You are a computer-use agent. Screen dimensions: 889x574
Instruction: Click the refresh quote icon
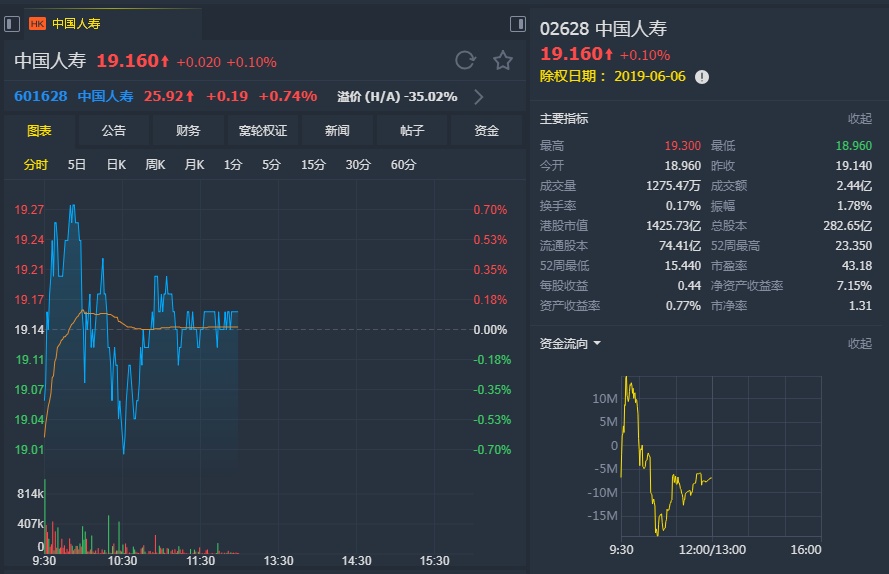pos(465,61)
